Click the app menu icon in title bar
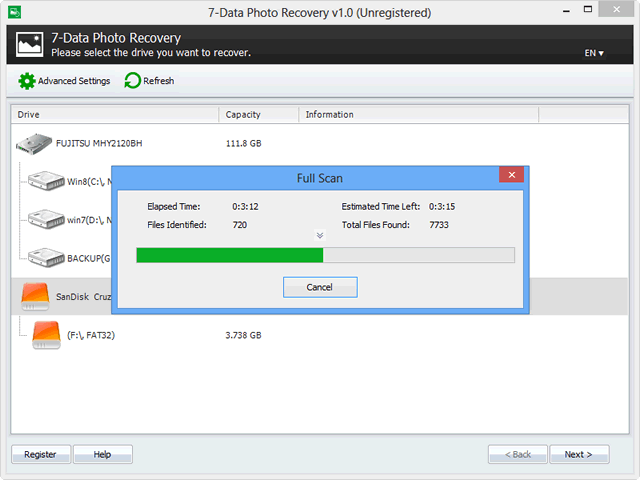This screenshot has width=640, height=480. 13,13
